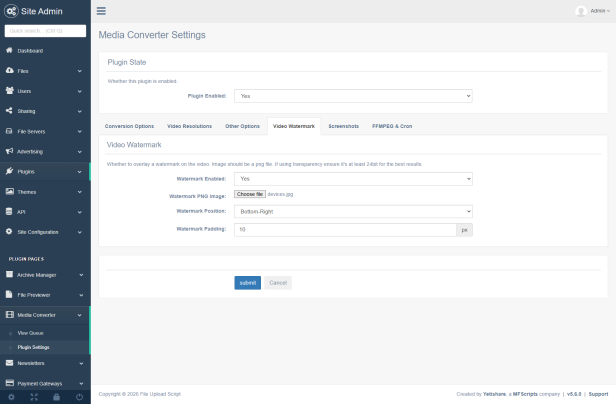Click the Media Converter film icon

(9, 314)
